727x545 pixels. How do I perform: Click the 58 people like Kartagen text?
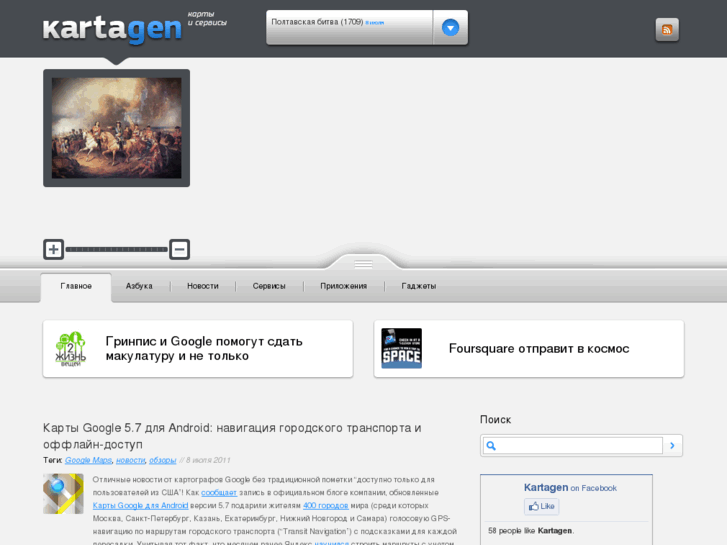coord(531,531)
